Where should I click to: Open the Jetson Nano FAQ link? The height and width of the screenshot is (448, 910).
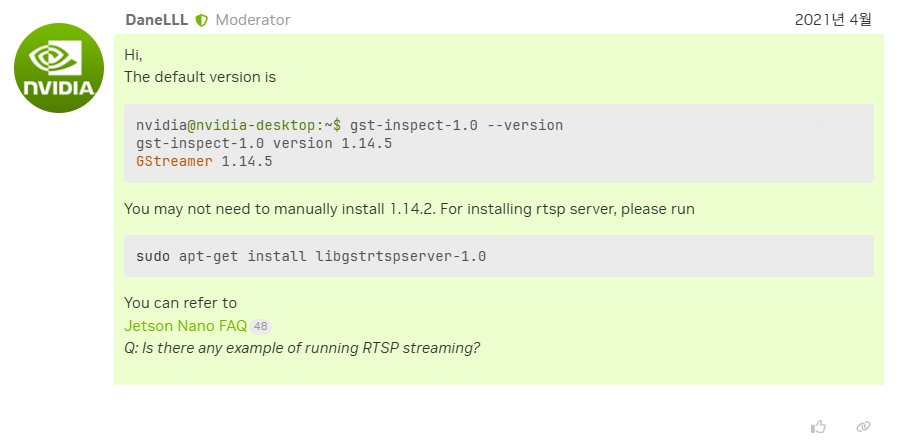pyautogui.click(x=185, y=326)
